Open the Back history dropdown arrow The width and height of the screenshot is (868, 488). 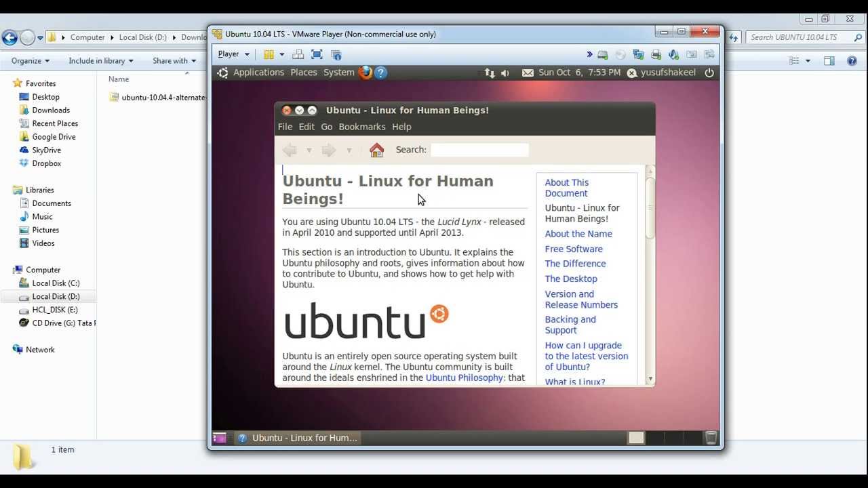click(309, 150)
